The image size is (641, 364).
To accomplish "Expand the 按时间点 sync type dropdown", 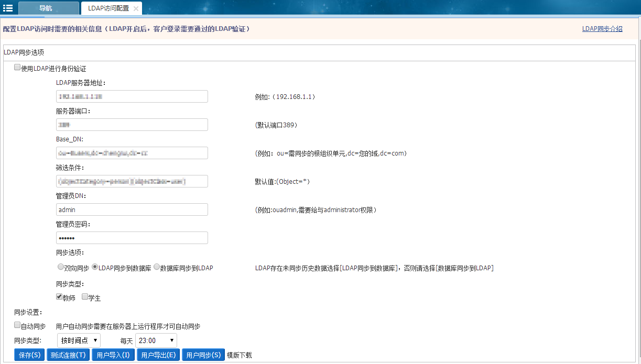I will click(x=79, y=340).
